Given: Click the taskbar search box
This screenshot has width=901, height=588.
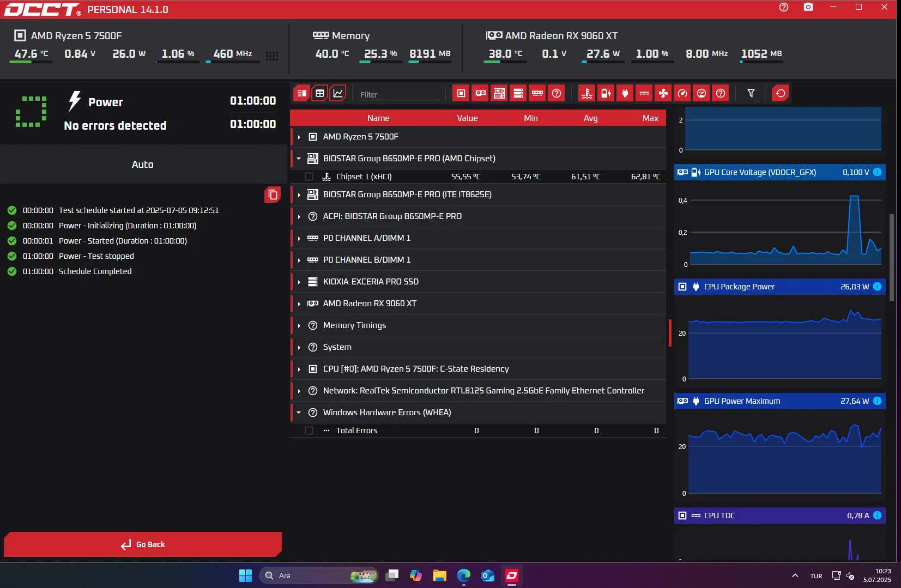Looking at the screenshot, I should [x=319, y=575].
